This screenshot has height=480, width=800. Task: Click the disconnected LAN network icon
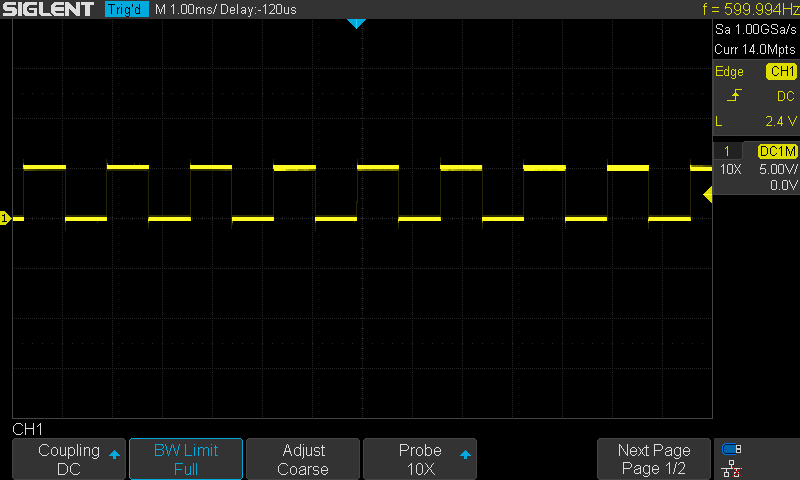click(732, 468)
